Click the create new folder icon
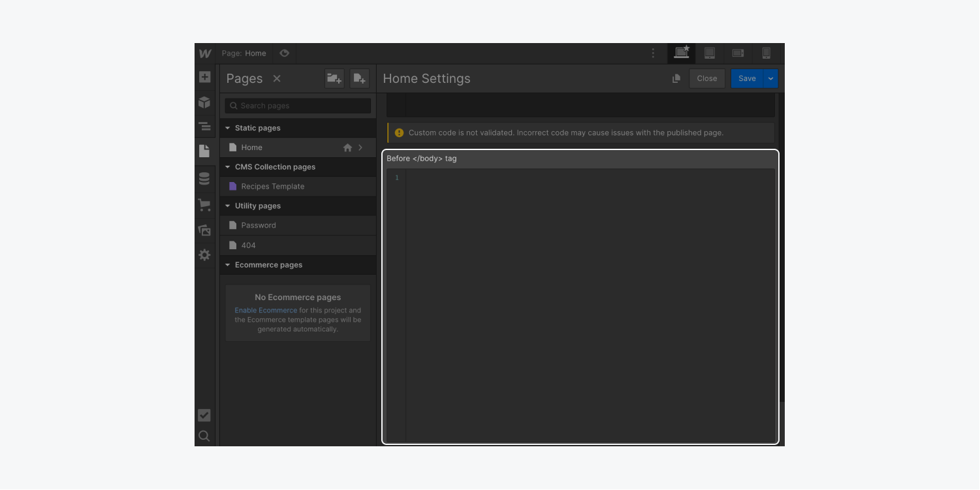This screenshot has height=490, width=980. click(334, 78)
